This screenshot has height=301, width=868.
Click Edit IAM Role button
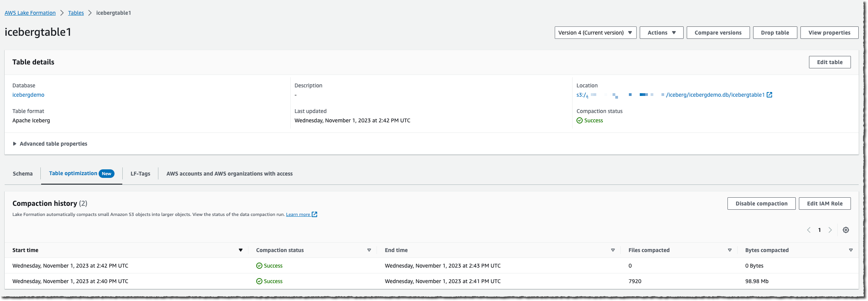point(825,204)
